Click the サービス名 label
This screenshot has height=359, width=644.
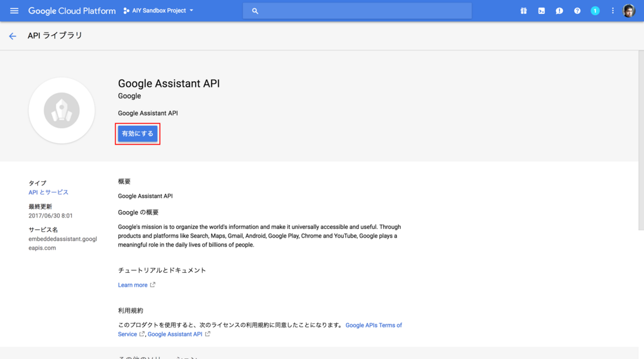pos(43,229)
